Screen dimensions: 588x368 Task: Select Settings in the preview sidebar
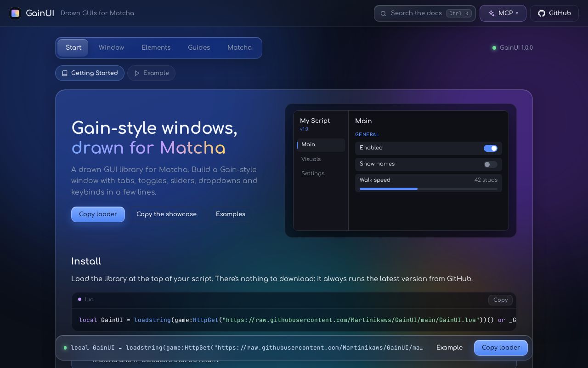click(321, 173)
